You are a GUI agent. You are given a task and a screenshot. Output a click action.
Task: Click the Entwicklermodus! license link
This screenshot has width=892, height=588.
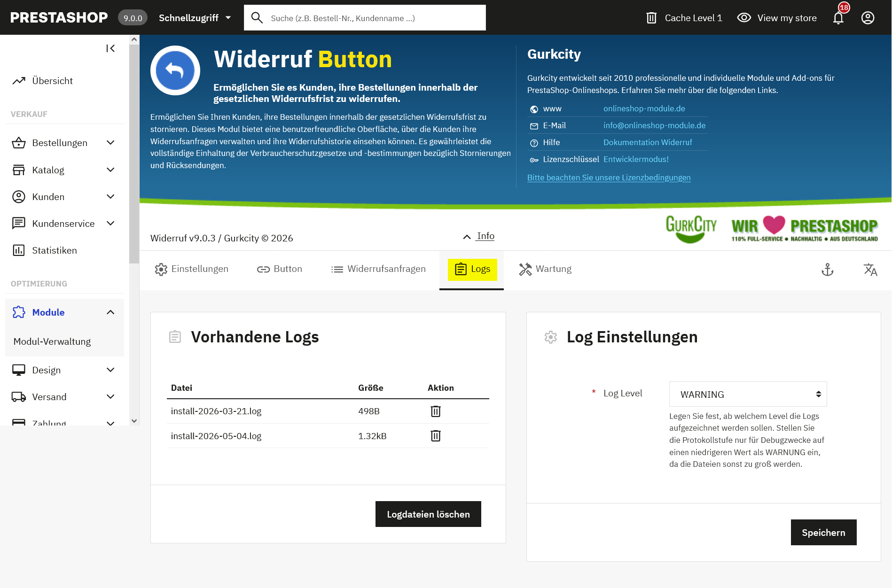(x=636, y=159)
